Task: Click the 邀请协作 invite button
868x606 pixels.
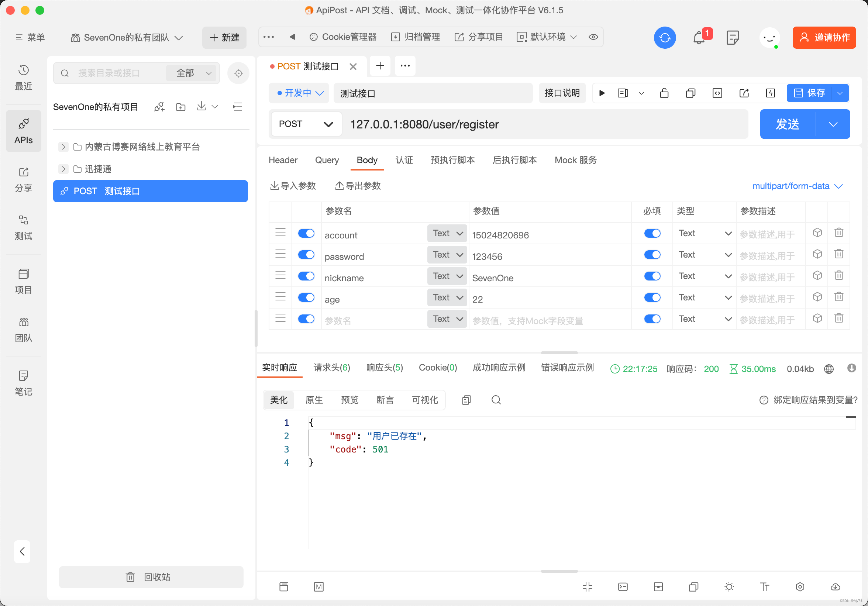Action: [x=824, y=37]
